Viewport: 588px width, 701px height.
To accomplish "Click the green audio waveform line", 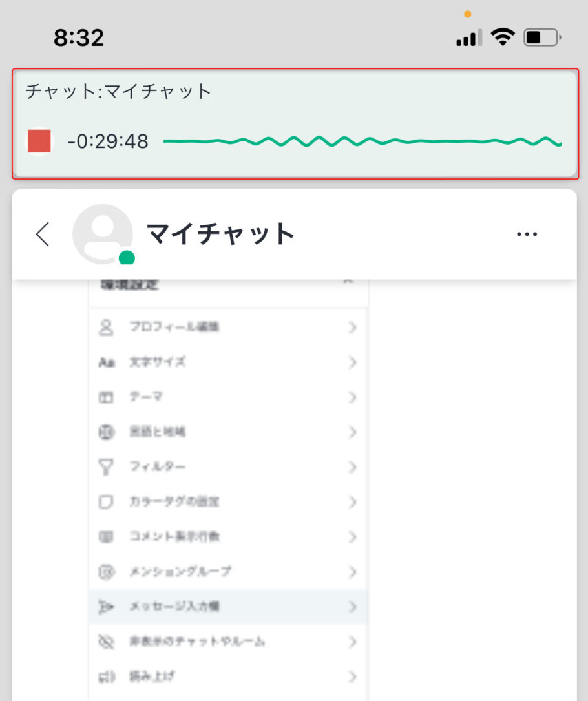I will (x=362, y=141).
